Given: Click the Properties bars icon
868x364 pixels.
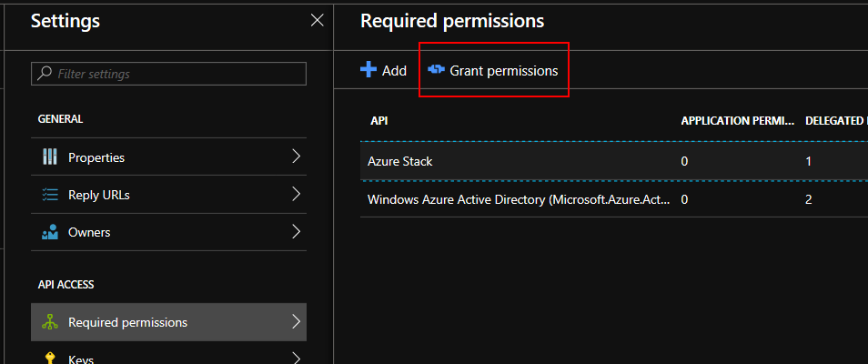Looking at the screenshot, I should [x=50, y=157].
